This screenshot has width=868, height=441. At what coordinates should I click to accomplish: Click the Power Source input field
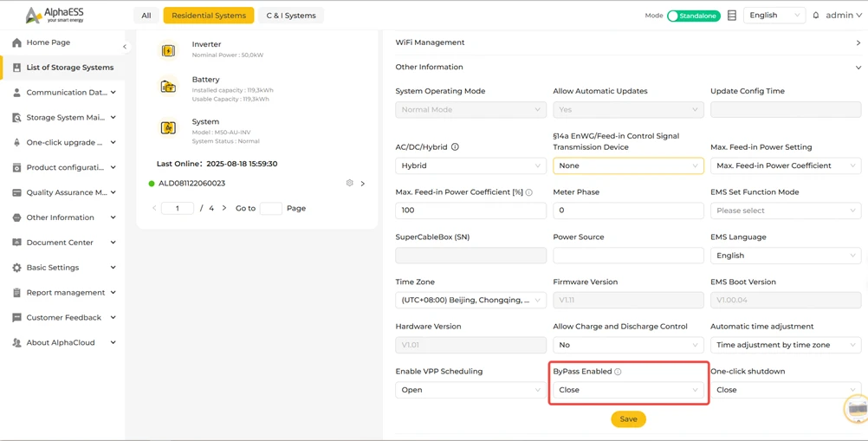[628, 255]
